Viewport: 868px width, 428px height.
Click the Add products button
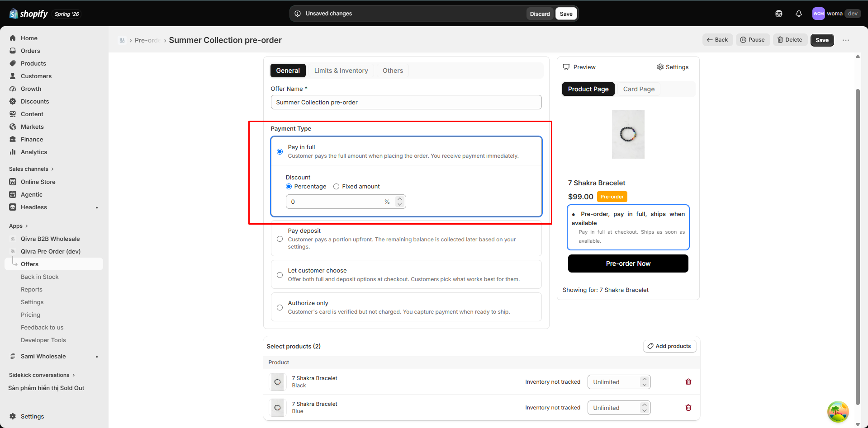[669, 346]
